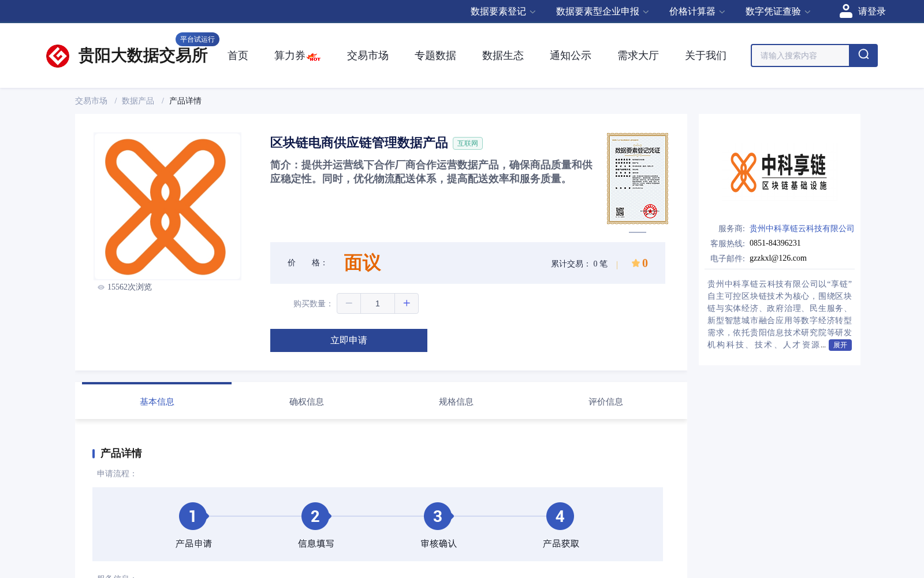Click the 互联网 category tag
The width and height of the screenshot is (924, 578).
pyautogui.click(x=468, y=143)
